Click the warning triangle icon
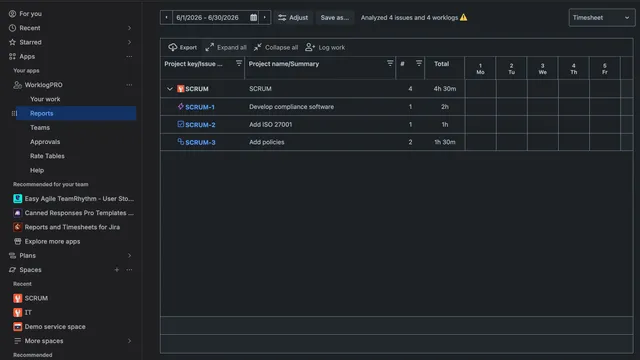Viewport: 640px width, 360px height. (x=463, y=18)
